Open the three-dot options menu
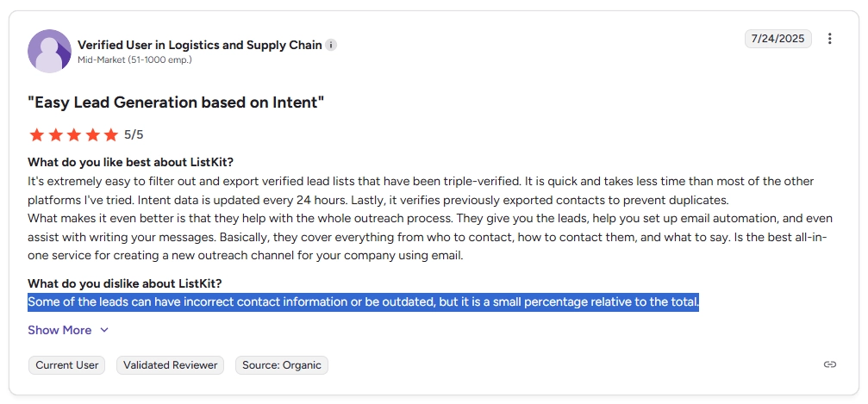Image resolution: width=868 pixels, height=404 pixels. pos(829,39)
